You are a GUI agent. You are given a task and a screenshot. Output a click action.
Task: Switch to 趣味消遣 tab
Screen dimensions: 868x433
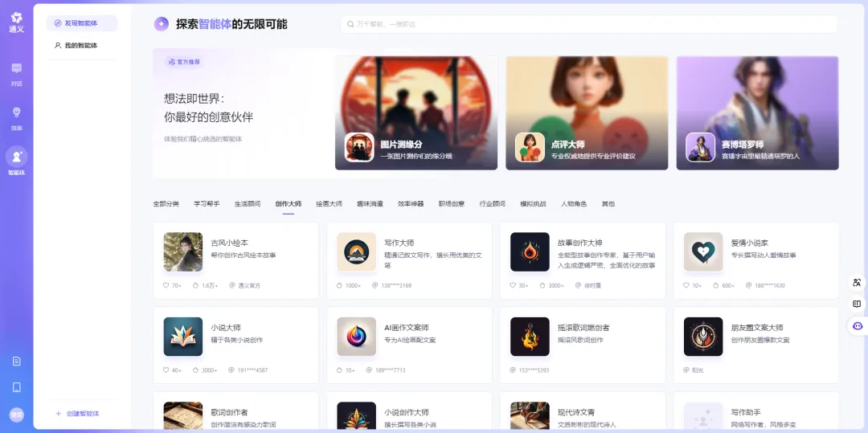[x=370, y=204]
